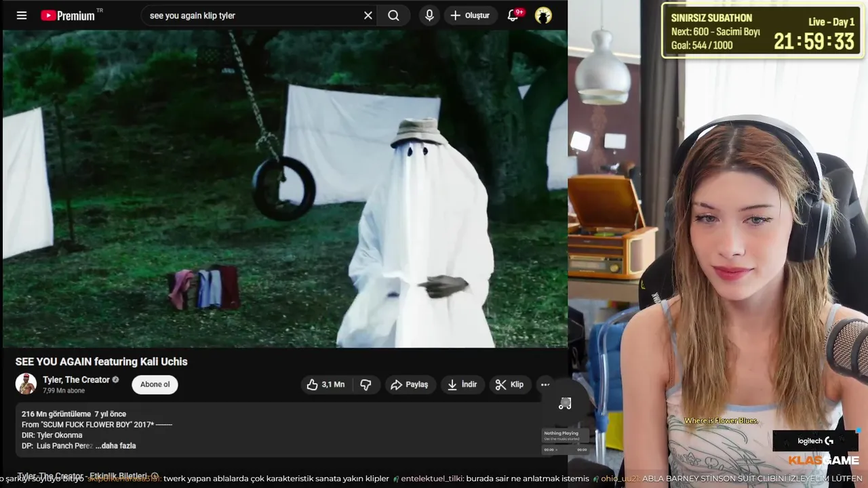Expand description with ...daha fazla
The height and width of the screenshot is (488, 868).
coord(115,446)
